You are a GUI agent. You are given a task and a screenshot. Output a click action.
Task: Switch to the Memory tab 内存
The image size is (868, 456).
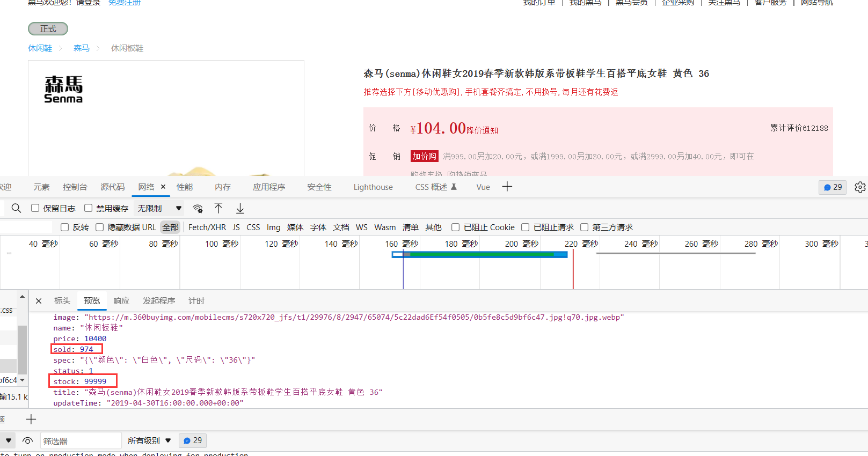(x=223, y=187)
